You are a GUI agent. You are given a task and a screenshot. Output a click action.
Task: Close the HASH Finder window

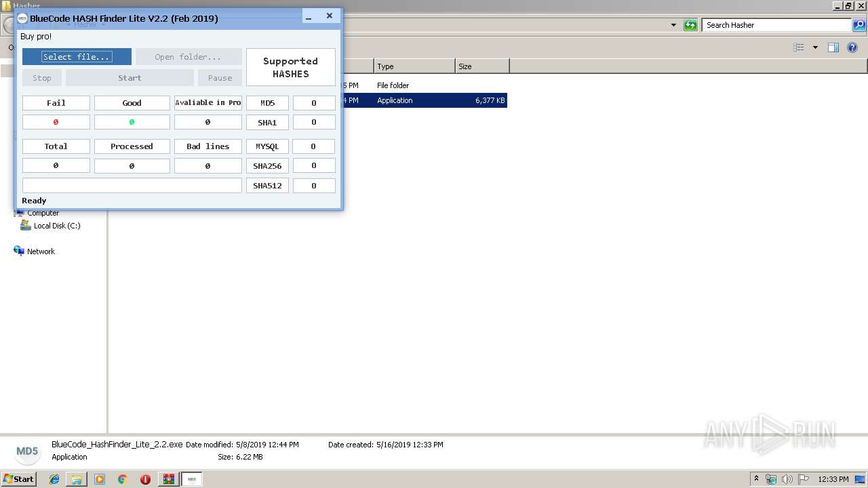tap(330, 16)
